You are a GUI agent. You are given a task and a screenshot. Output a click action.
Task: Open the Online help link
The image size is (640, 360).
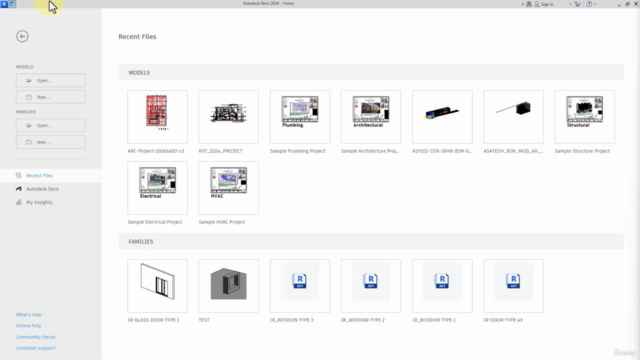point(29,326)
